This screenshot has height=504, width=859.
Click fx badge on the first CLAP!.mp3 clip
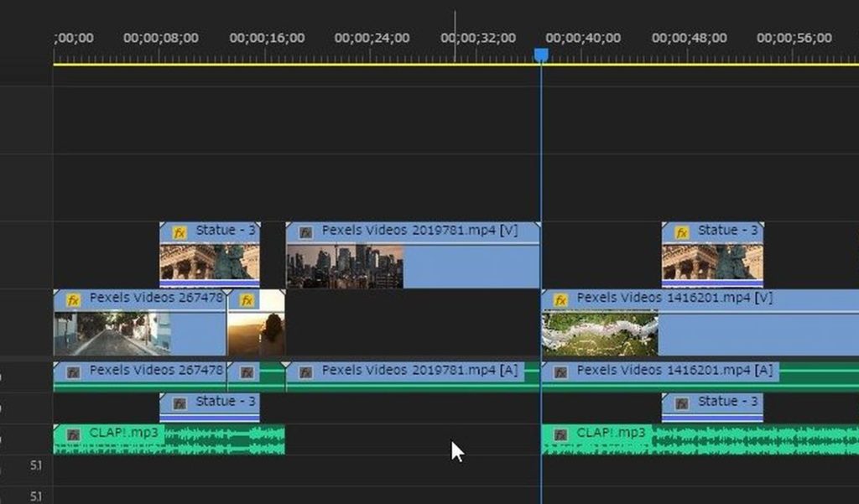[73, 434]
